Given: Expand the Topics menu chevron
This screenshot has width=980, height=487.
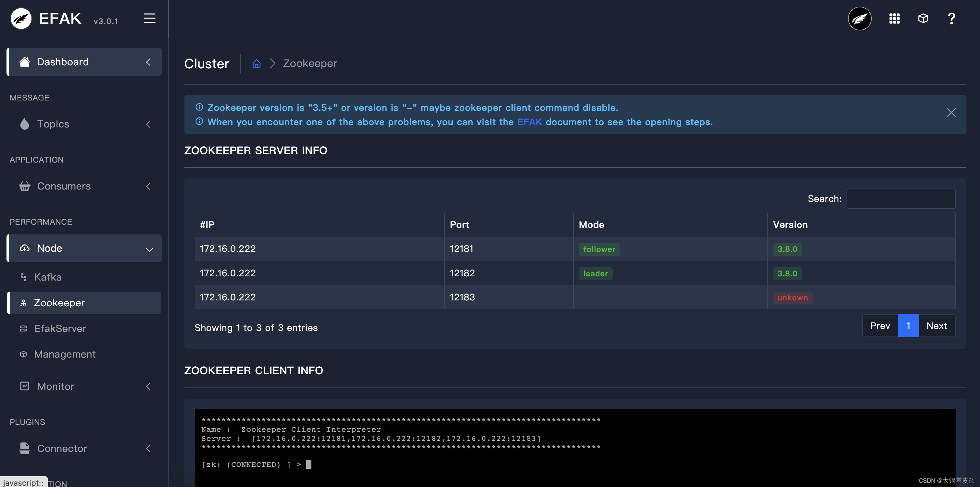Looking at the screenshot, I should 148,124.
